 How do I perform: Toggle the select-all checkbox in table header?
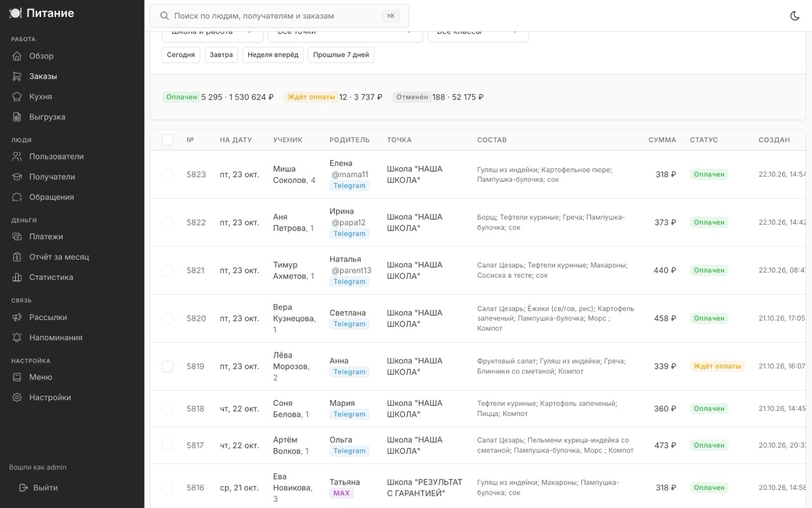click(167, 140)
